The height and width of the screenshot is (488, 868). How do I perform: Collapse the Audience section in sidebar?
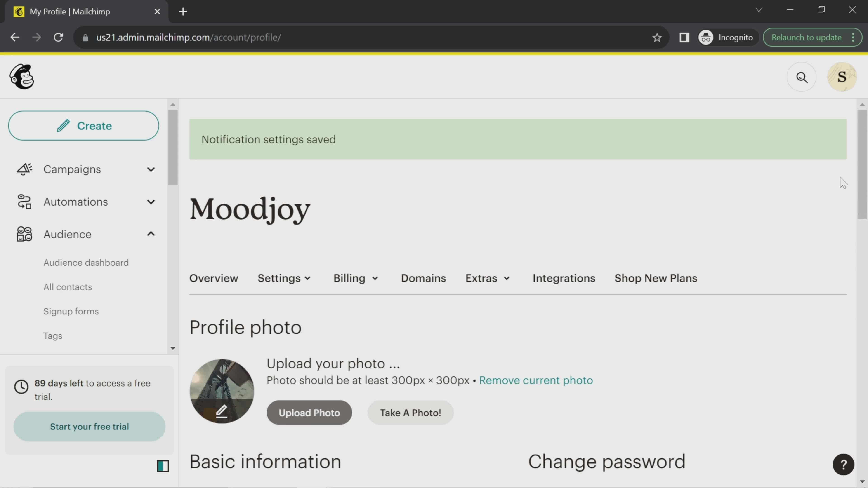coord(151,234)
